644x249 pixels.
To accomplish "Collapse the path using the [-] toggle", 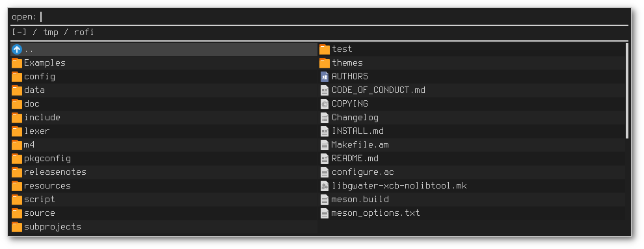I will click(20, 32).
